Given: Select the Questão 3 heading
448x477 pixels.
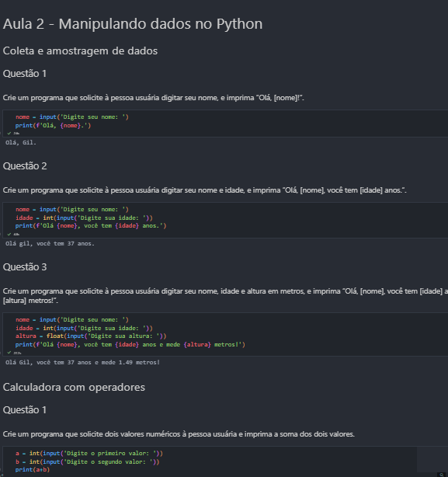Looking at the screenshot, I should click(25, 267).
